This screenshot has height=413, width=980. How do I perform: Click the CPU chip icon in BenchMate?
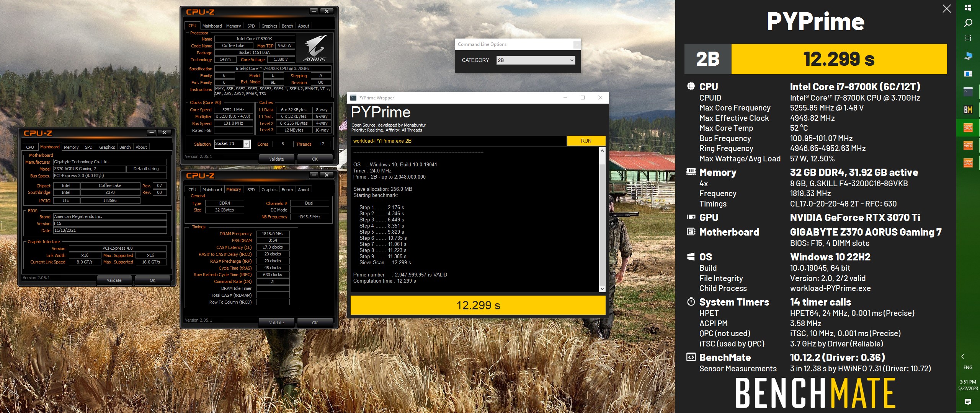(x=691, y=86)
